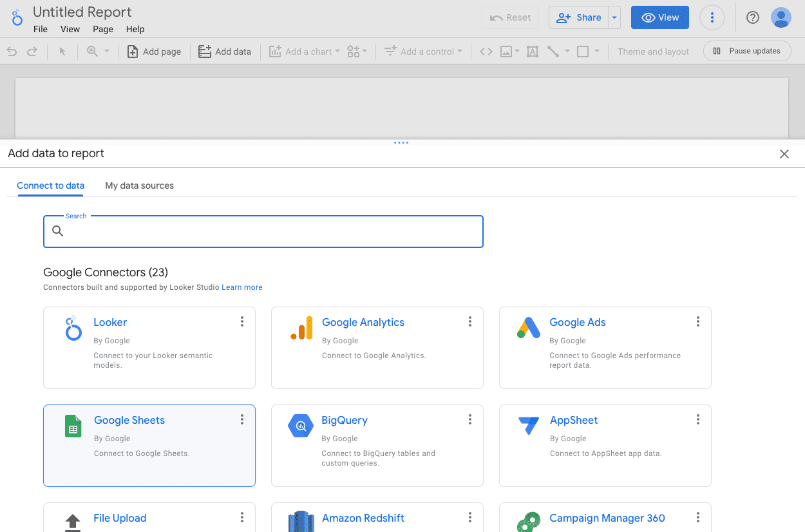Switch to the My data sources tab
The image size is (805, 532).
coord(140,185)
